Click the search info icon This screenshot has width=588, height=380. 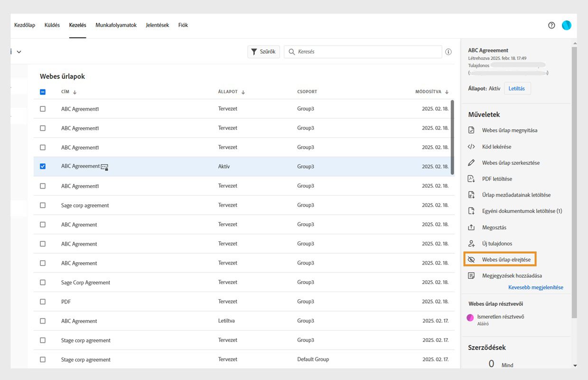(x=448, y=52)
